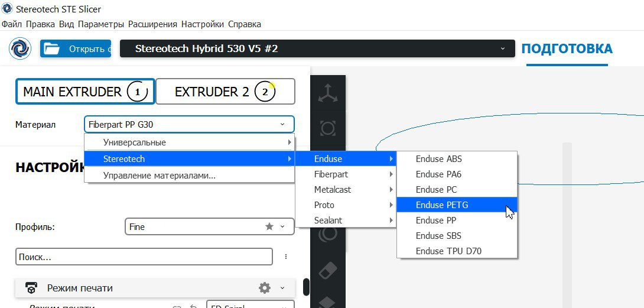This screenshot has width=644, height=308.
Task: Expand the Metalcast submenu
Action: [x=346, y=190]
